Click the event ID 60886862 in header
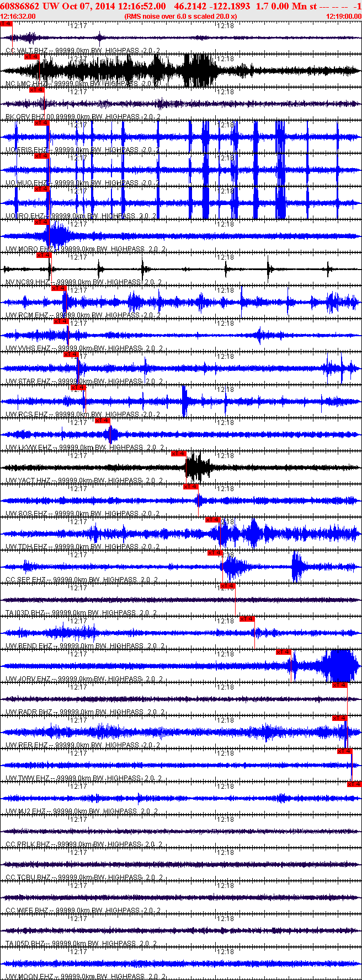The image size is (362, 980). 20,6
